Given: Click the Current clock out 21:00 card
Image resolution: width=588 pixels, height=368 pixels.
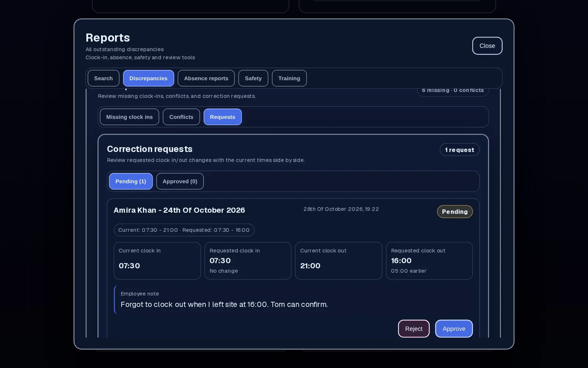Looking at the screenshot, I should [338, 261].
